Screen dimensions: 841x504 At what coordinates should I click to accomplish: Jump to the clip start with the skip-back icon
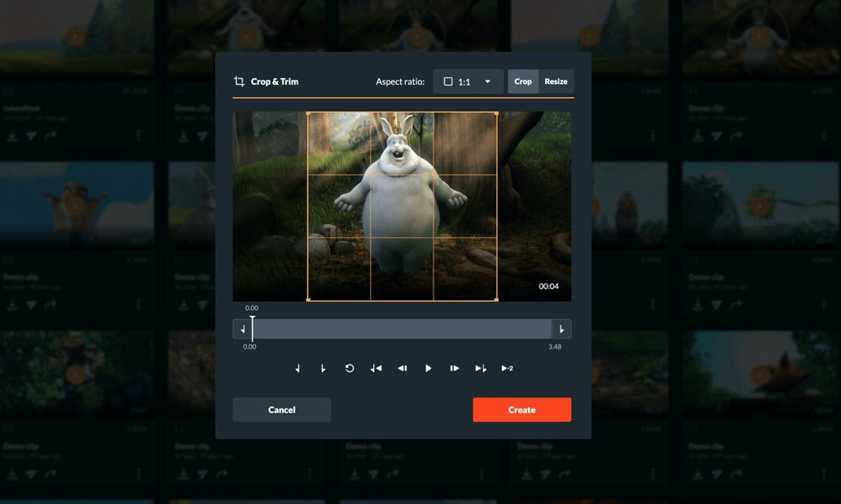[376, 368]
